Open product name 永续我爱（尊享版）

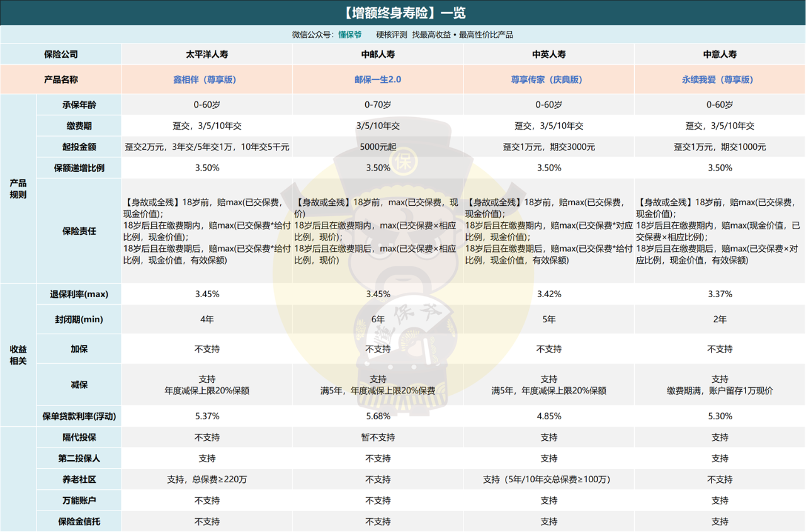(x=718, y=80)
